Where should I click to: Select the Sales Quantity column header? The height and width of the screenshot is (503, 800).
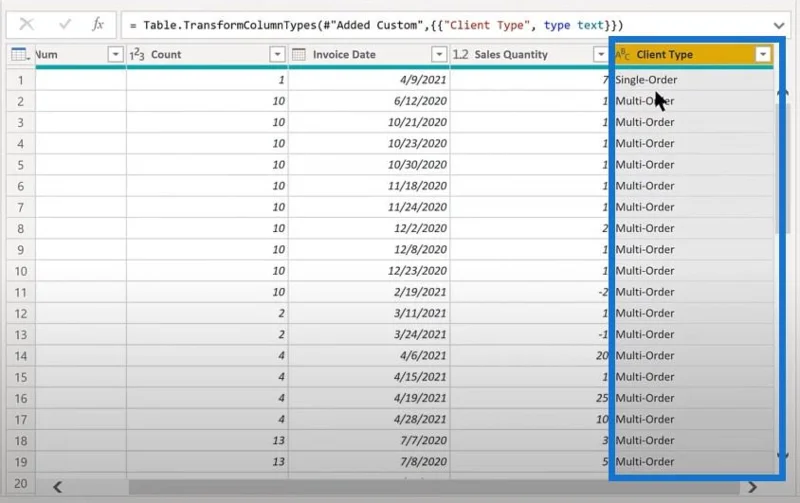pos(530,55)
